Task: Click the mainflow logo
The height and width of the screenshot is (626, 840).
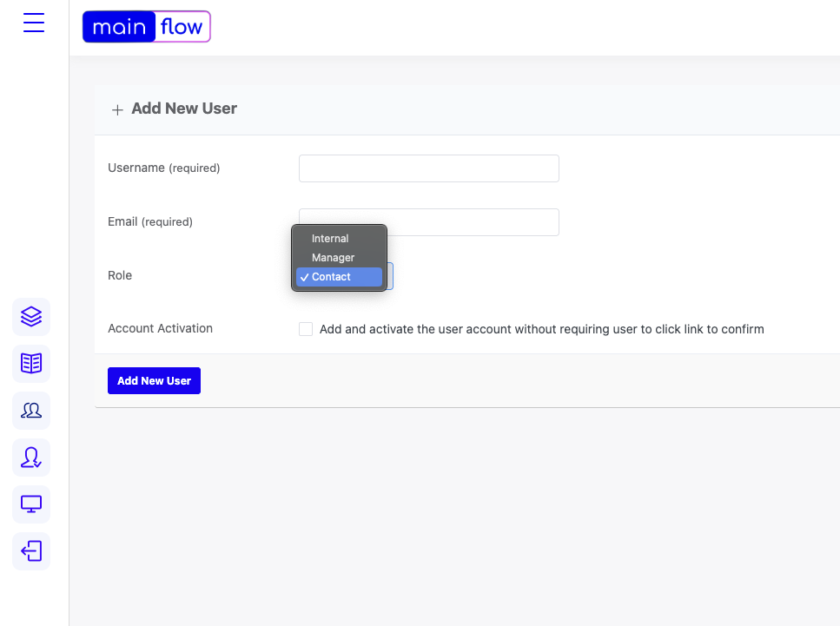Action: coord(146,26)
